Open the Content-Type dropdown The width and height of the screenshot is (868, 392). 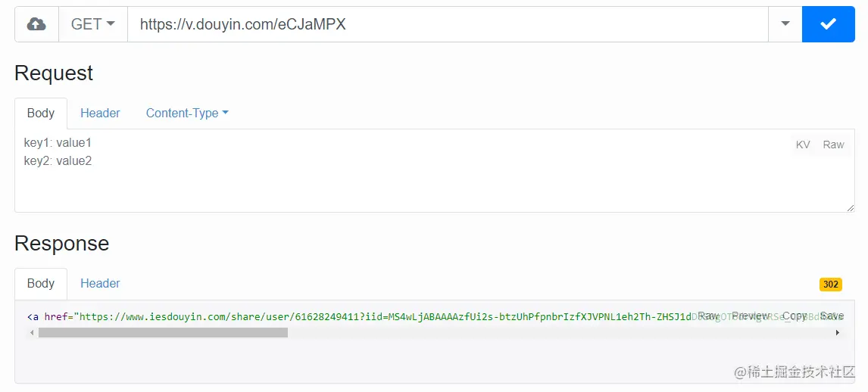[x=187, y=113]
